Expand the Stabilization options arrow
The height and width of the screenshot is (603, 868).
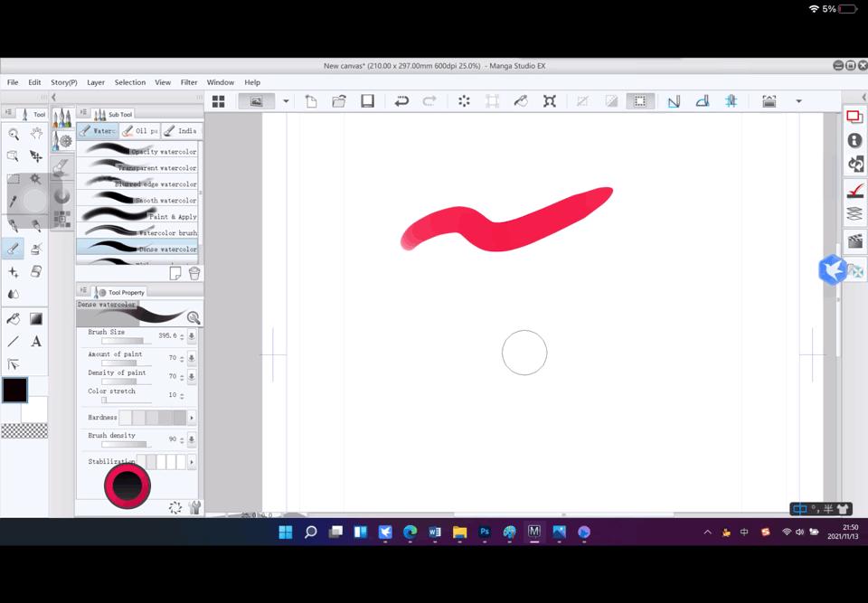click(x=192, y=462)
